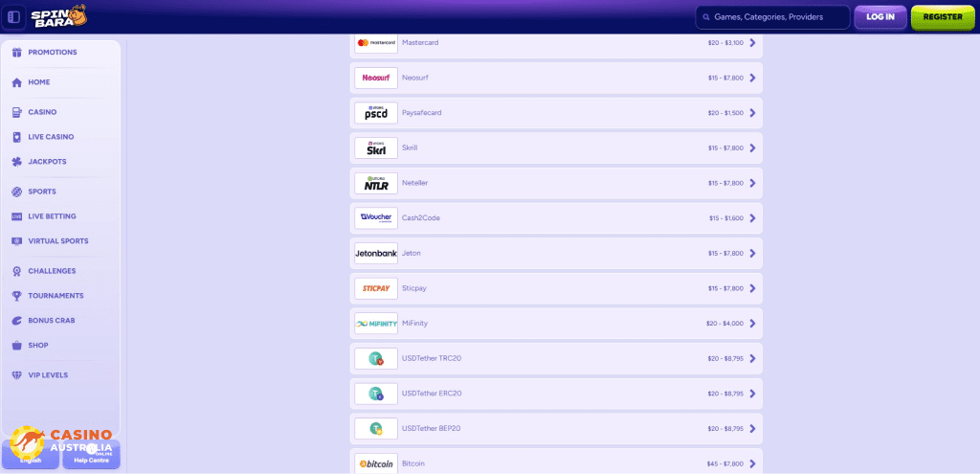
Task: Click the Paysafecard limit $20 - $1,500
Action: (x=725, y=113)
